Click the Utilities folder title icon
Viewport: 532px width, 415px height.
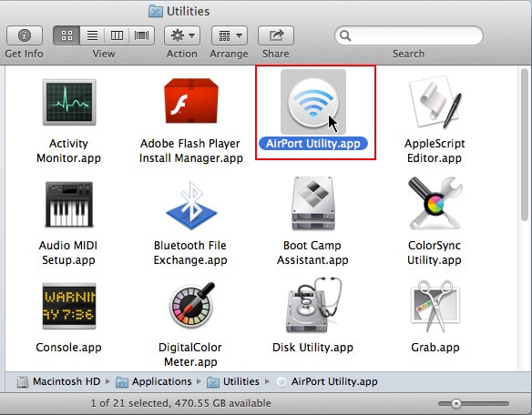coord(156,11)
